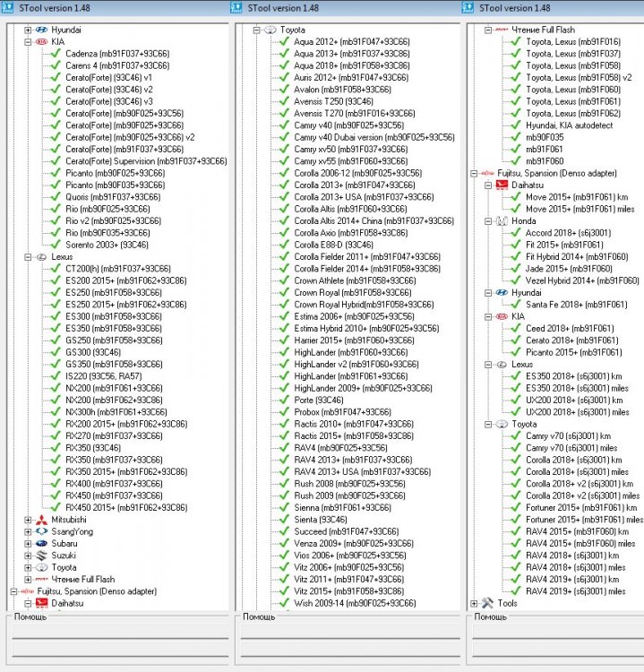Screen dimensions: 644x672
Task: Collapse the Hyundai node listing Santa Fe 2018+
Action: (x=488, y=293)
